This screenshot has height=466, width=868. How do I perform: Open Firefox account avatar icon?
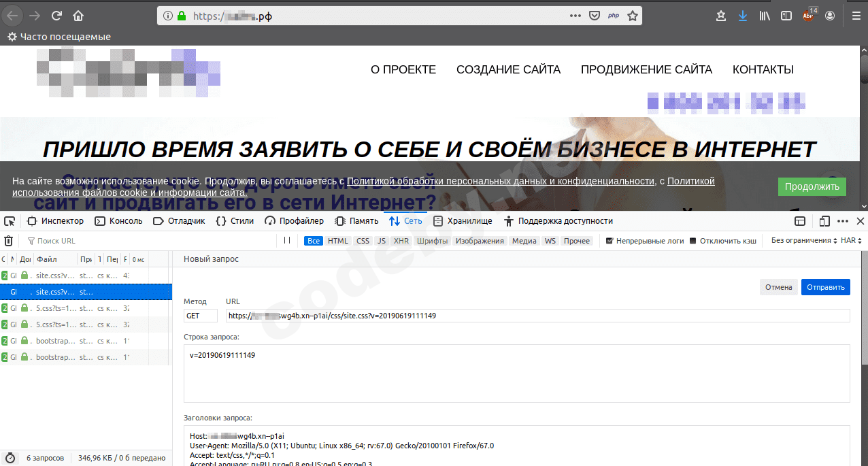[829, 16]
